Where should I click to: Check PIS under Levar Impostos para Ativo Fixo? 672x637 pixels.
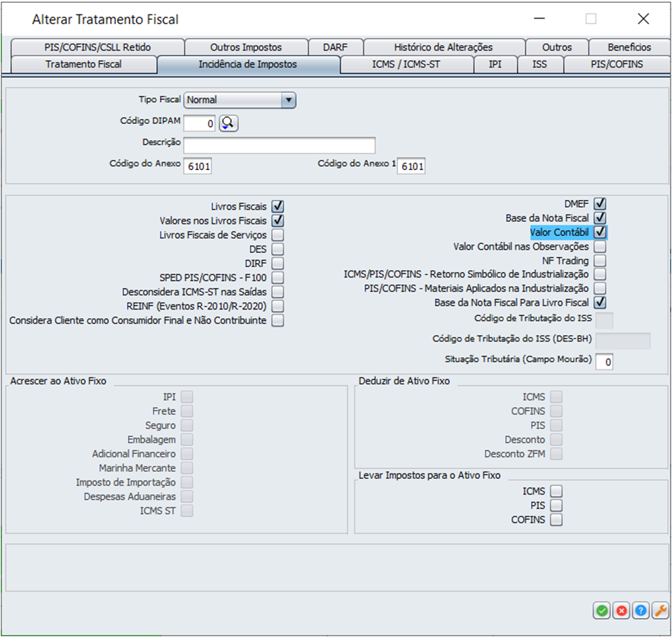(x=556, y=505)
